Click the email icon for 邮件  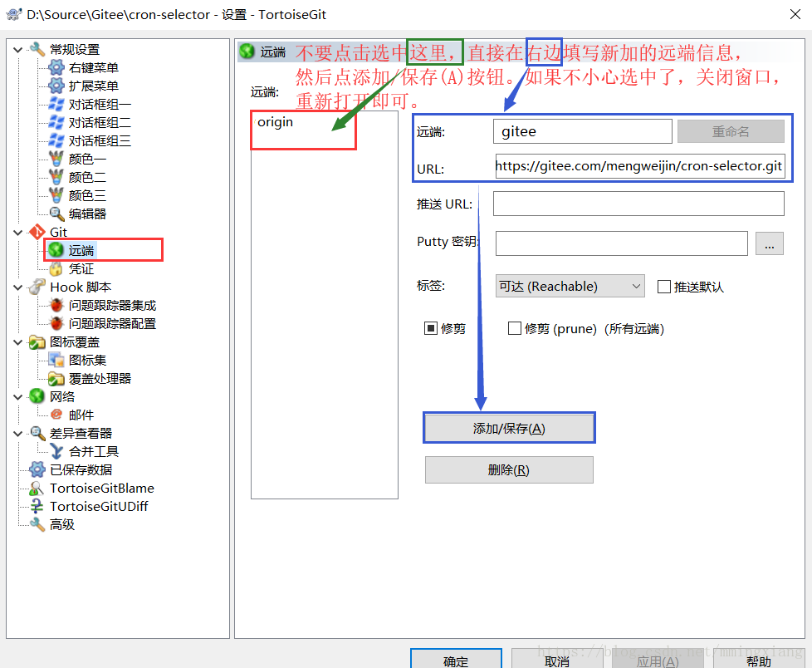pos(56,415)
